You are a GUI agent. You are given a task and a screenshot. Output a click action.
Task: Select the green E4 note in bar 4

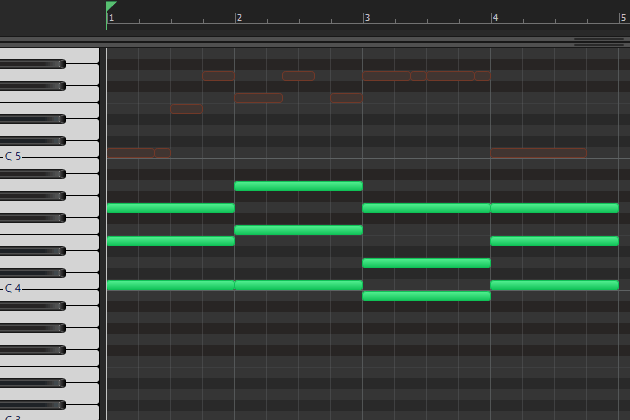click(x=554, y=241)
